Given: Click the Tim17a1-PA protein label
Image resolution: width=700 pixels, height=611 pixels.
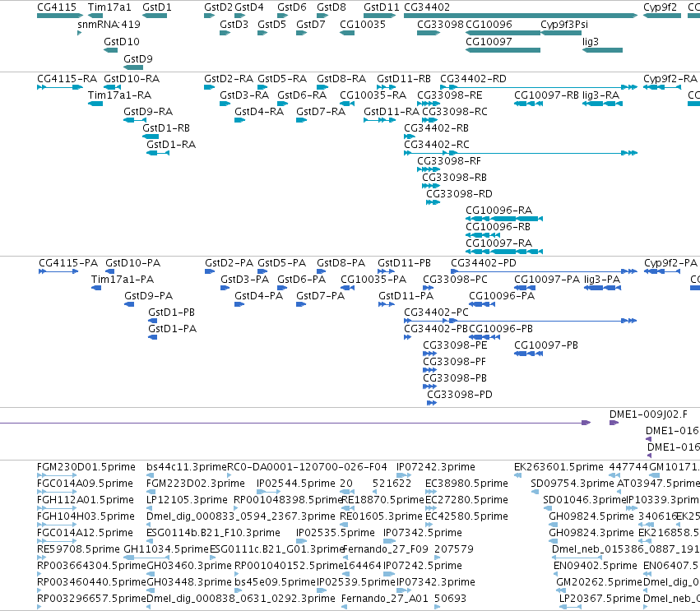Looking at the screenshot, I should click(x=123, y=280).
